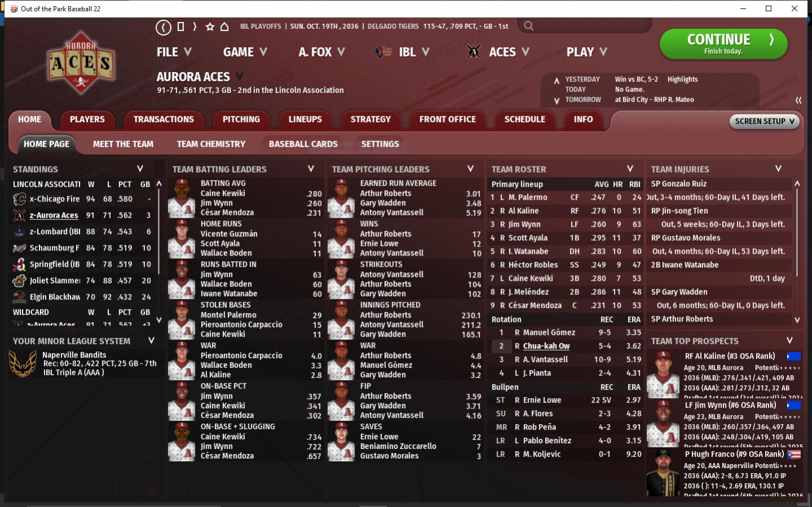812x507 pixels.
Task: Click the Chicago Fire logo in standings
Action: coord(19,199)
